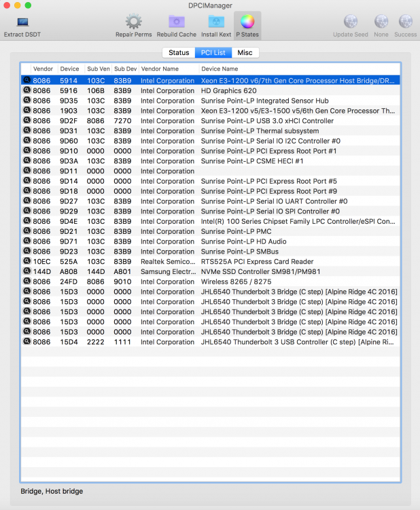Image resolution: width=420 pixels, height=510 pixels.
Task: Click the Update Seed globe icon
Action: (x=351, y=22)
